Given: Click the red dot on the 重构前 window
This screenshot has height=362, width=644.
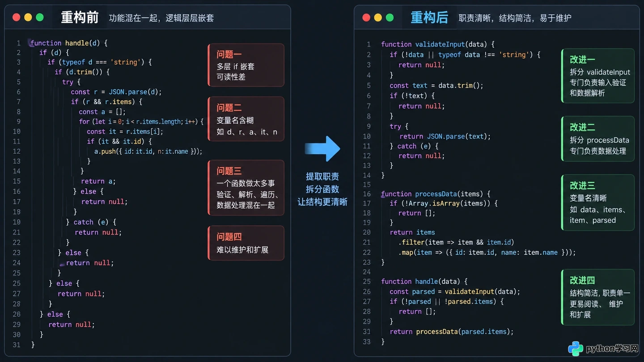Looking at the screenshot, I should click(x=17, y=17).
